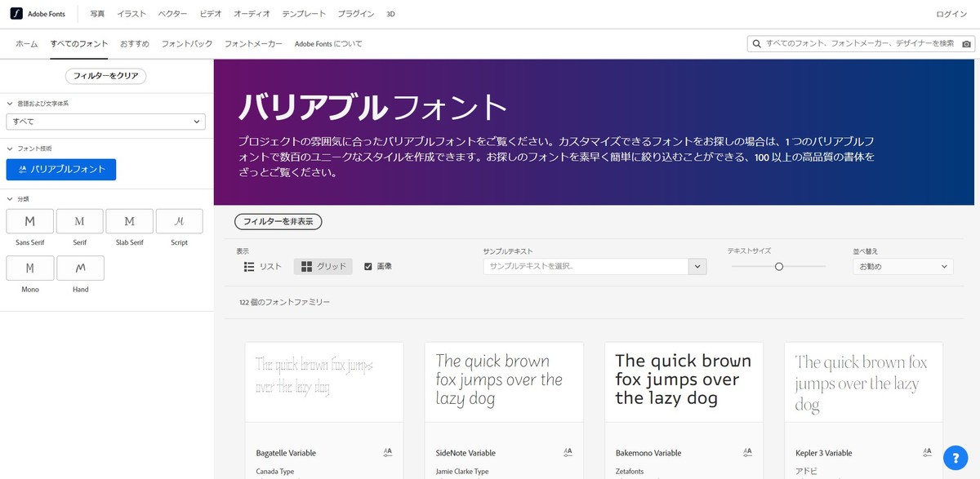Click the Kepler 3 Variable font name
This screenshot has height=479, width=980.
tap(823, 453)
